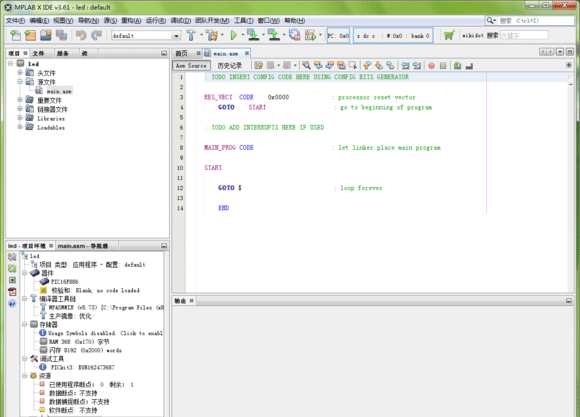Screen dimensions: 580x417
Task: Click the Shift Line Left icon
Action: coord(405,65)
